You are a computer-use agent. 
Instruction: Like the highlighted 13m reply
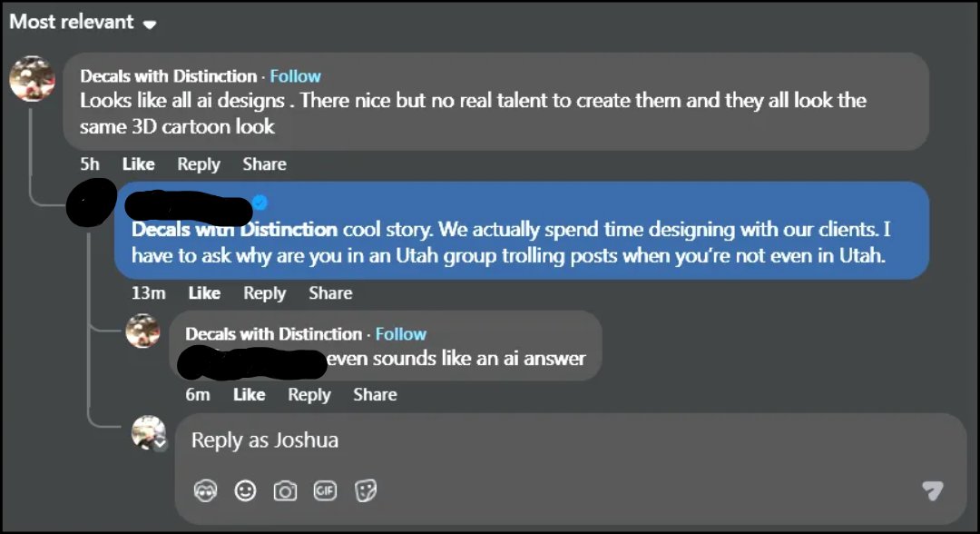pyautogui.click(x=204, y=293)
